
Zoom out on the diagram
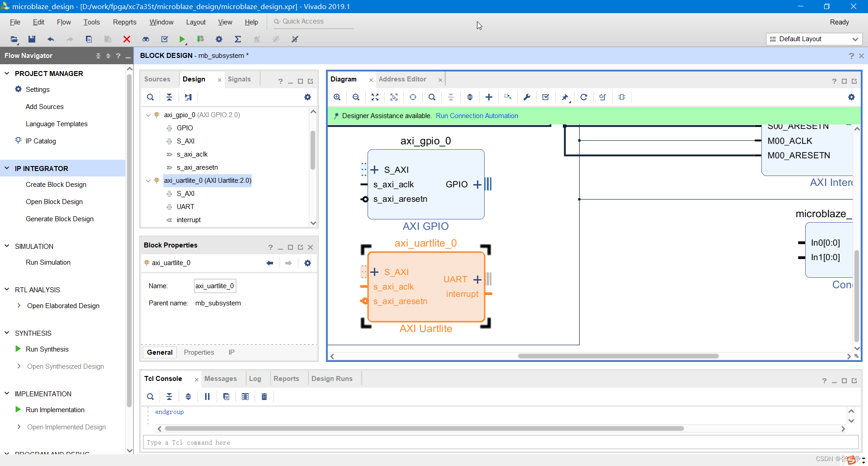[356, 97]
